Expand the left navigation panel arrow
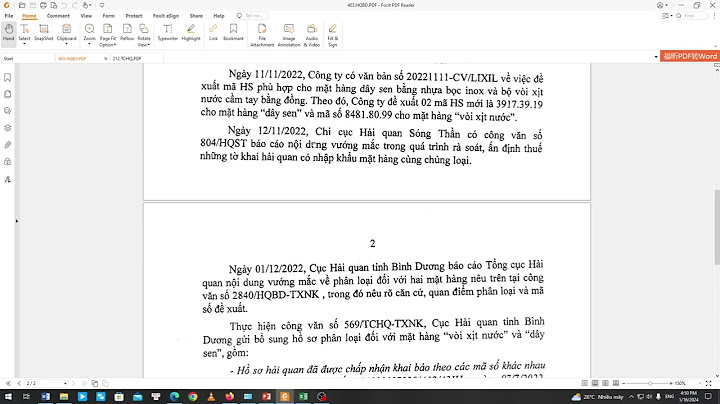The image size is (720, 404). [17, 221]
